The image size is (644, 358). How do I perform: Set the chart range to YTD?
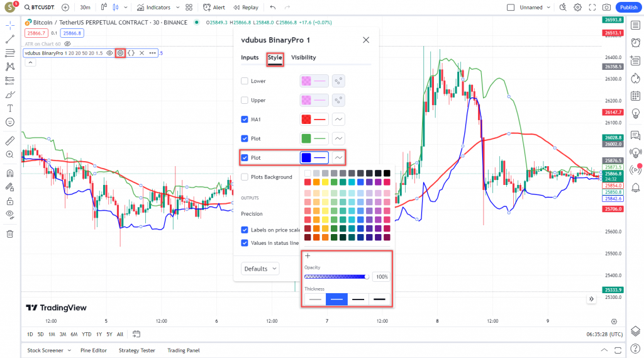(x=86, y=335)
